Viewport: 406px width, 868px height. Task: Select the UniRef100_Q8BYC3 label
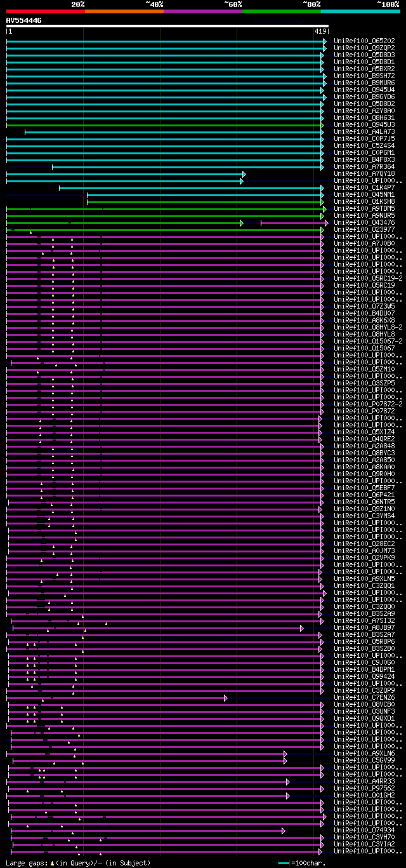(364, 453)
